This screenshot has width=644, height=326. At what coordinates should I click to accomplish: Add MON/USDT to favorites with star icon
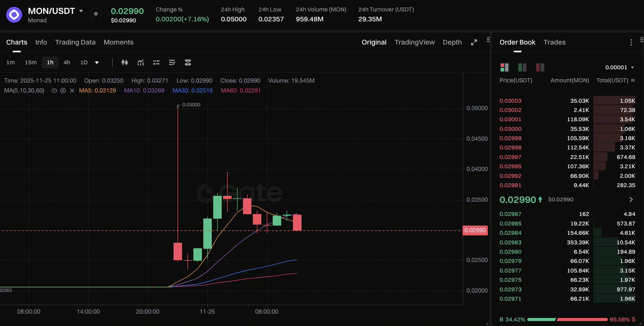[x=96, y=14]
